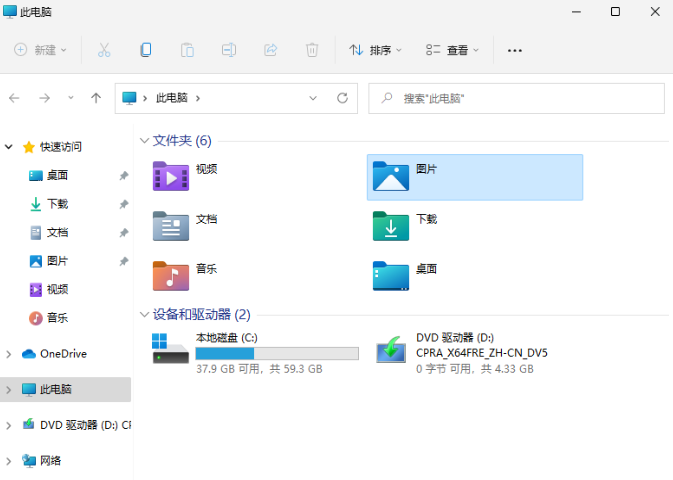This screenshot has height=480, width=673.
Task: Collapse the 设备和驱动器 group header
Action: [x=145, y=314]
